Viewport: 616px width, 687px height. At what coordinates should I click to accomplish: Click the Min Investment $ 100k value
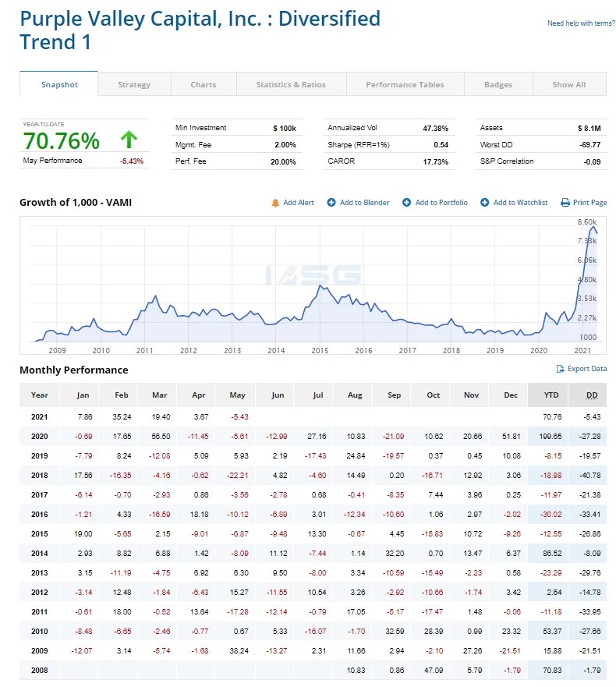tap(285, 129)
